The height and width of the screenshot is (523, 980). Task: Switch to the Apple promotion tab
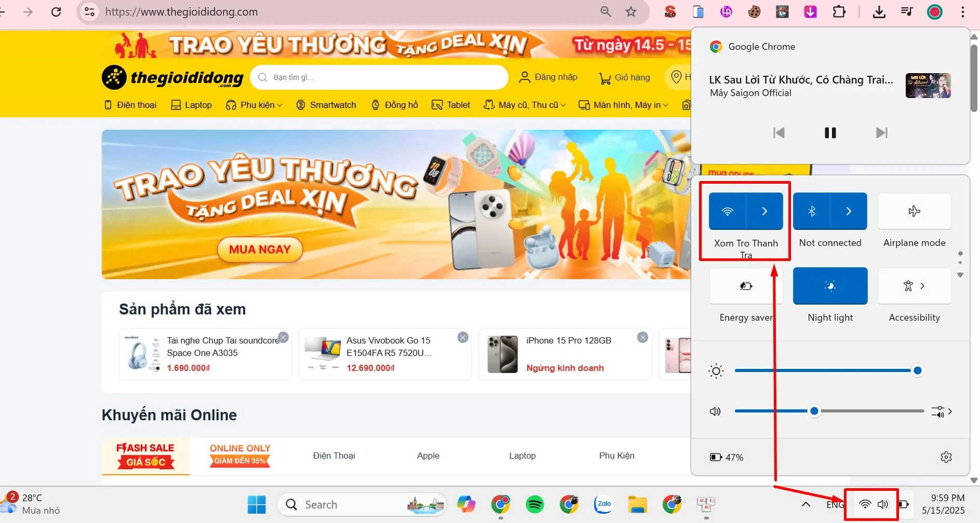pos(428,456)
